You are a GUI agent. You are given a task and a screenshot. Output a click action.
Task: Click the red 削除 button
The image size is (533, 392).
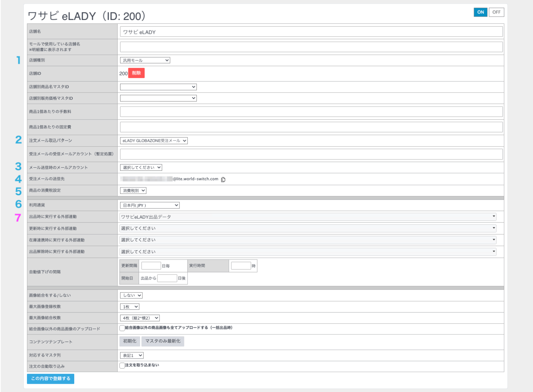(x=136, y=73)
